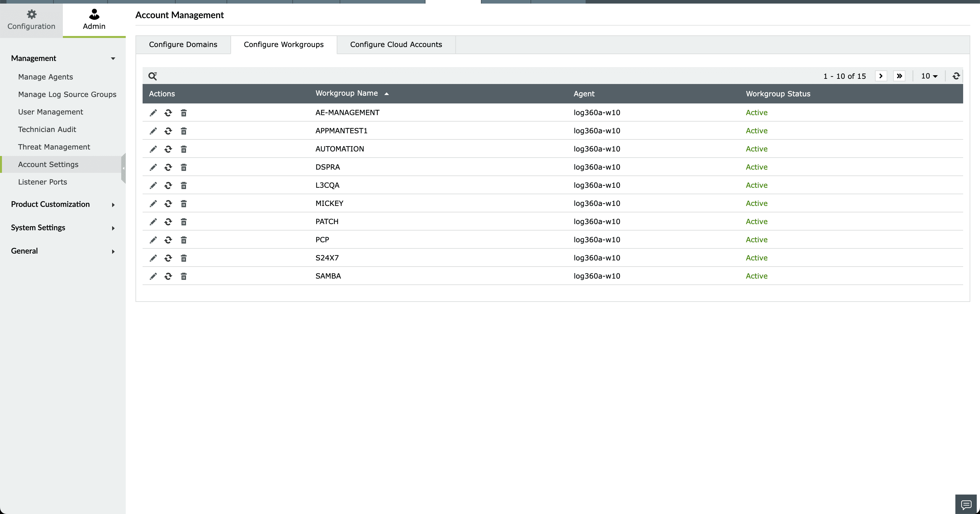Click the trash icon for MICKEY
980x514 pixels.
pyautogui.click(x=183, y=204)
